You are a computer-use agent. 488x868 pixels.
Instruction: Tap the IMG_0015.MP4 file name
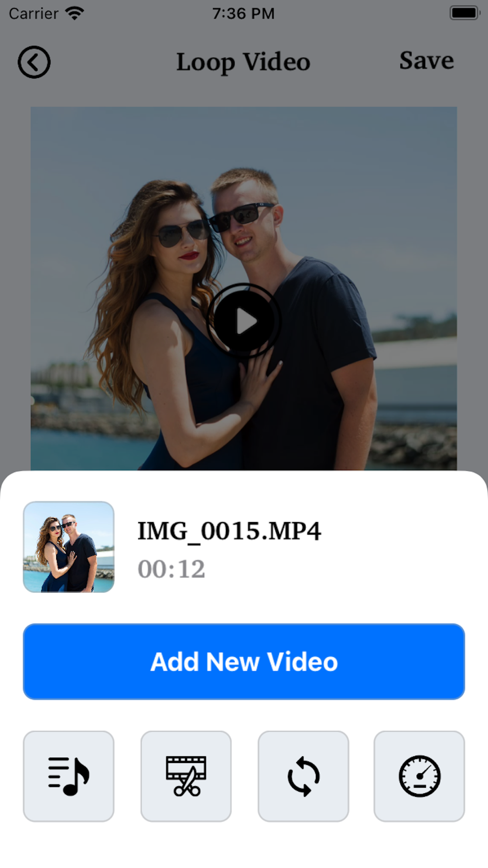pos(229,531)
